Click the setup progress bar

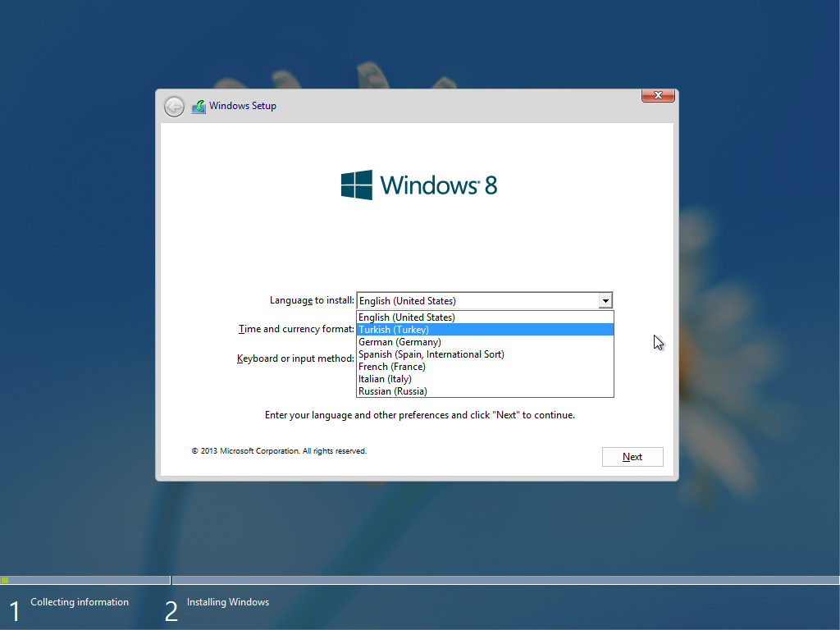click(x=420, y=580)
